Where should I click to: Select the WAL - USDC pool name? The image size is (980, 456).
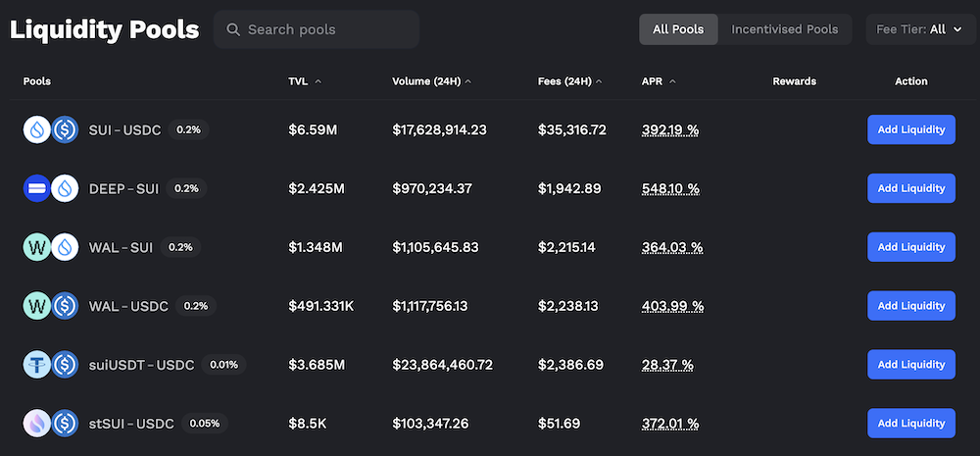(x=128, y=306)
